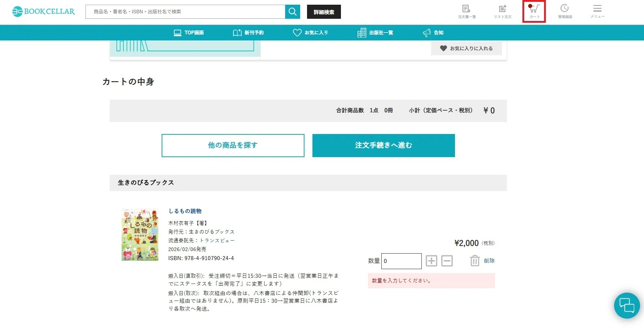Open the しるもの読物 title link

click(x=185, y=211)
